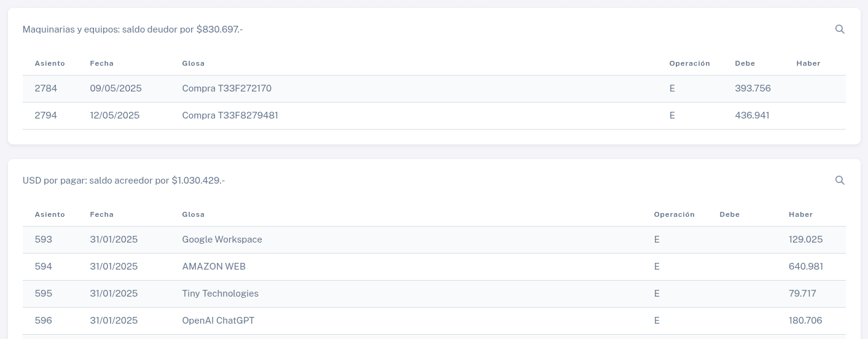The image size is (868, 339).
Task: Select entry number 2794
Action: pos(46,115)
